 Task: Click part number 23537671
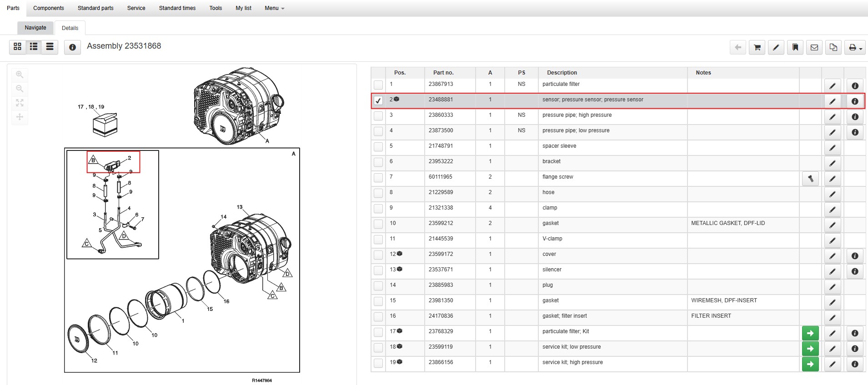point(441,270)
